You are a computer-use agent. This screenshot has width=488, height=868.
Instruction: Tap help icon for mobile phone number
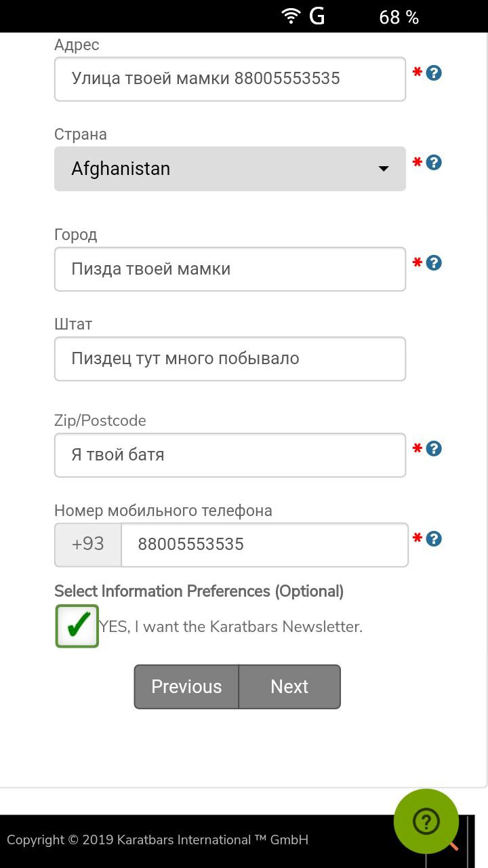click(x=434, y=538)
